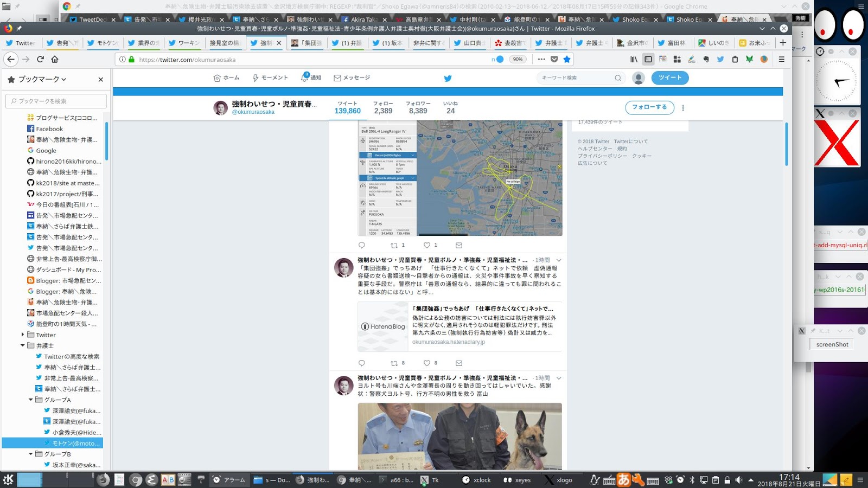Expand the Twitter bookmark folder
This screenshot has width=868, height=488.
22,335
